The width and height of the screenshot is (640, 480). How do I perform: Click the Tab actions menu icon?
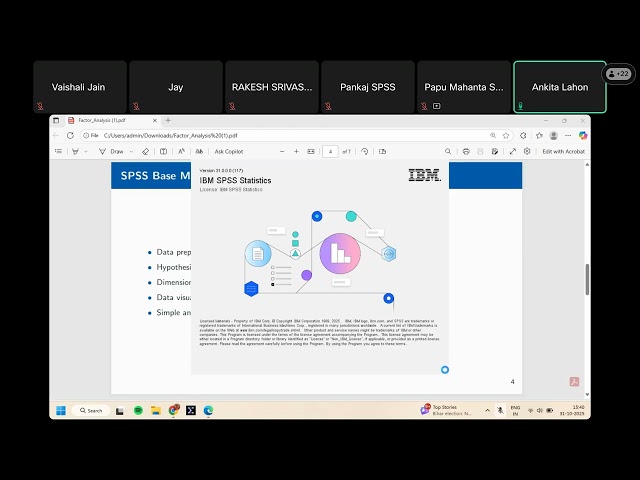coord(56,120)
